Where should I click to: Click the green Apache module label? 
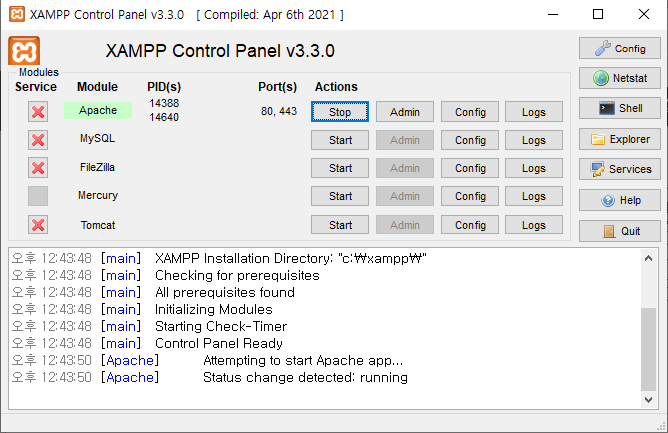tap(98, 110)
